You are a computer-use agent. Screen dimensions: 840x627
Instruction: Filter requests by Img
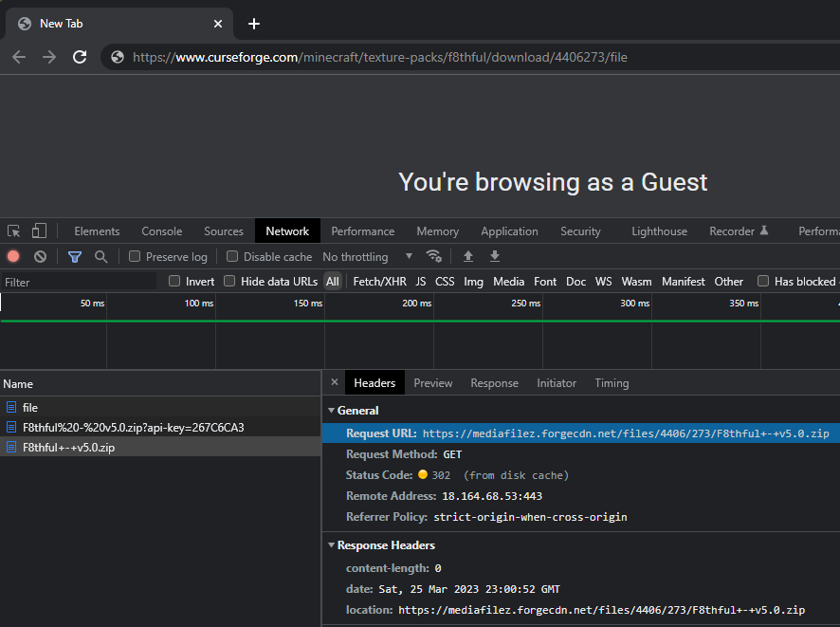(474, 282)
